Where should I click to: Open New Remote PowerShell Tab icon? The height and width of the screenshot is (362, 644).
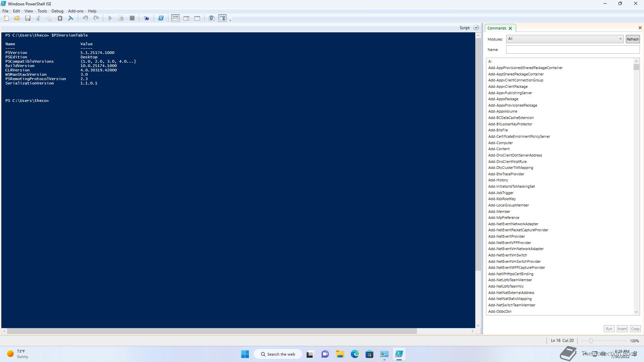(x=147, y=18)
